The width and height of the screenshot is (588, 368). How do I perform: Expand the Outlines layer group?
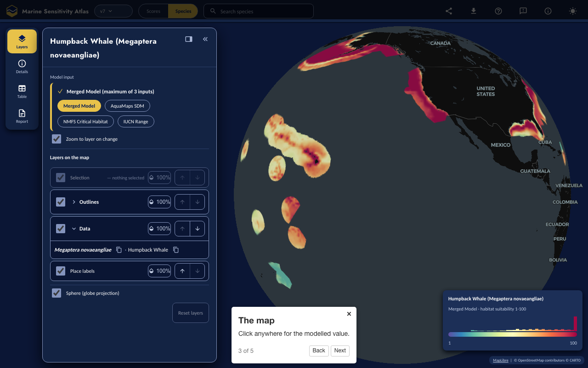point(74,202)
